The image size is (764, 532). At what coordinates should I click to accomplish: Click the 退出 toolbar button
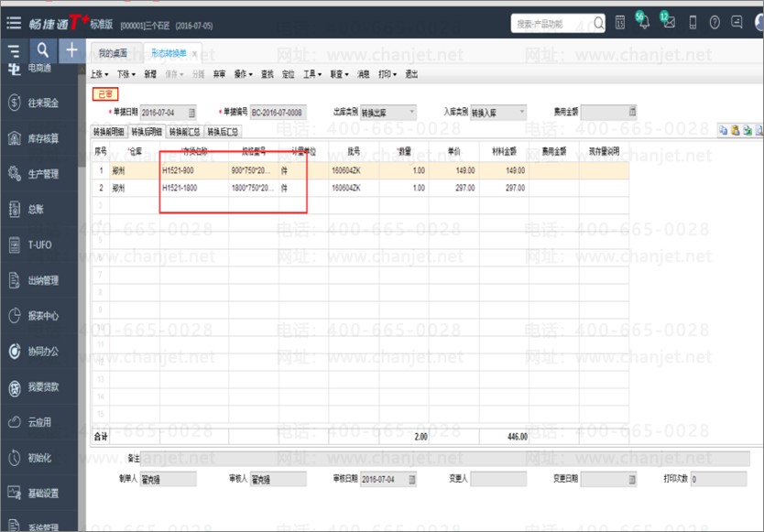click(411, 74)
